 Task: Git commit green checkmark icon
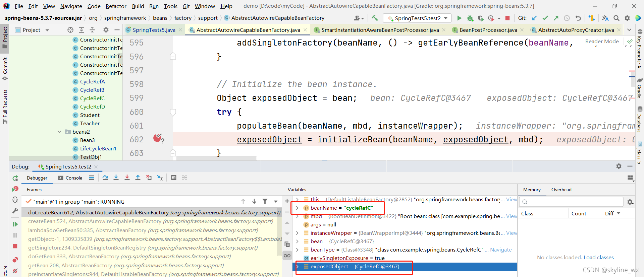pyautogui.click(x=545, y=18)
